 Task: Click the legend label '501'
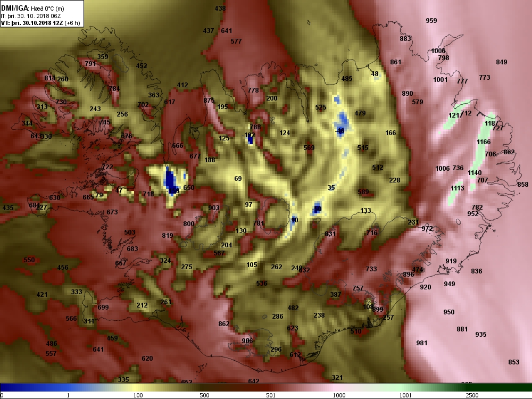click(x=271, y=395)
